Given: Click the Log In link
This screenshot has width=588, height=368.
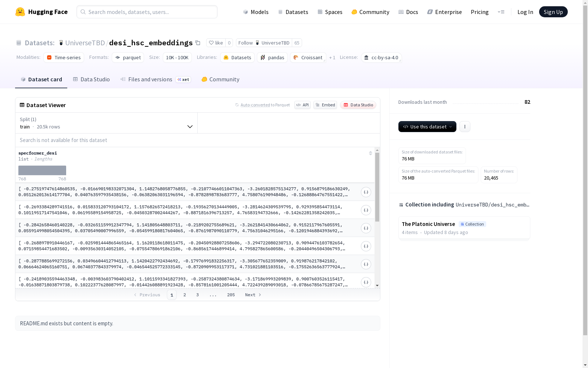Looking at the screenshot, I should 525,12.
